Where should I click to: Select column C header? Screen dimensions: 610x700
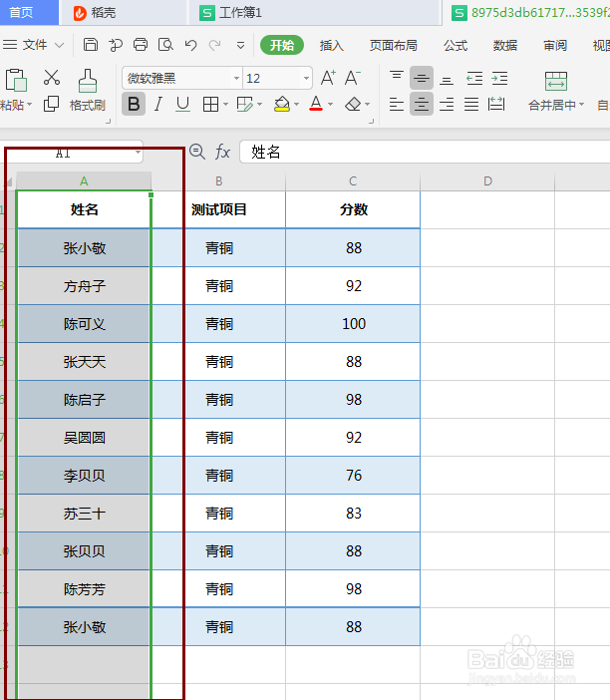pyautogui.click(x=353, y=181)
